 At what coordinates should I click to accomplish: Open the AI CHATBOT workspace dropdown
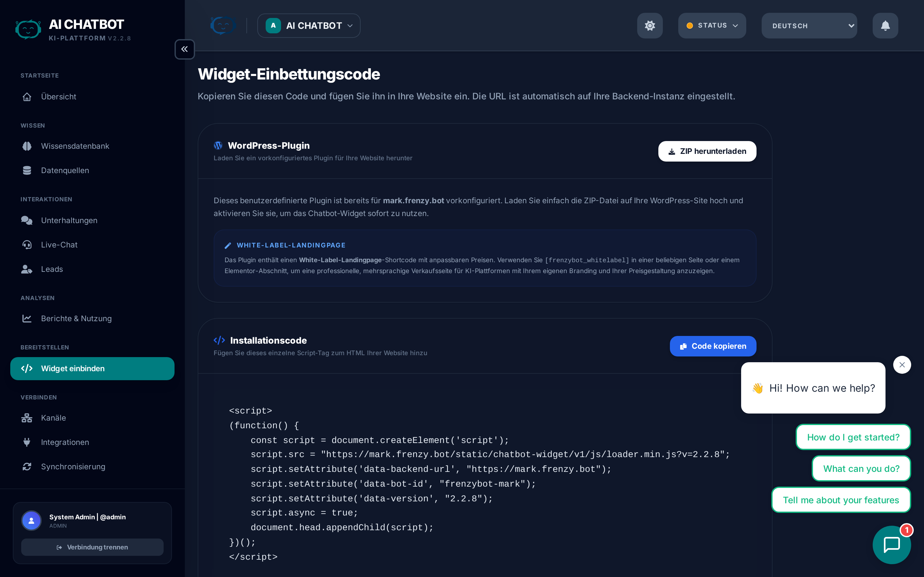(x=309, y=26)
